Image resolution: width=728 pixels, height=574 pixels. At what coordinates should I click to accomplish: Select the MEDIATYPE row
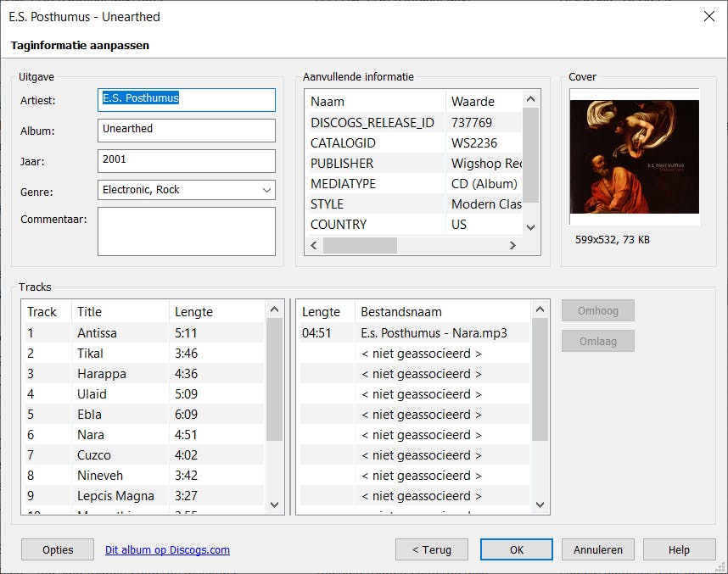(x=414, y=184)
